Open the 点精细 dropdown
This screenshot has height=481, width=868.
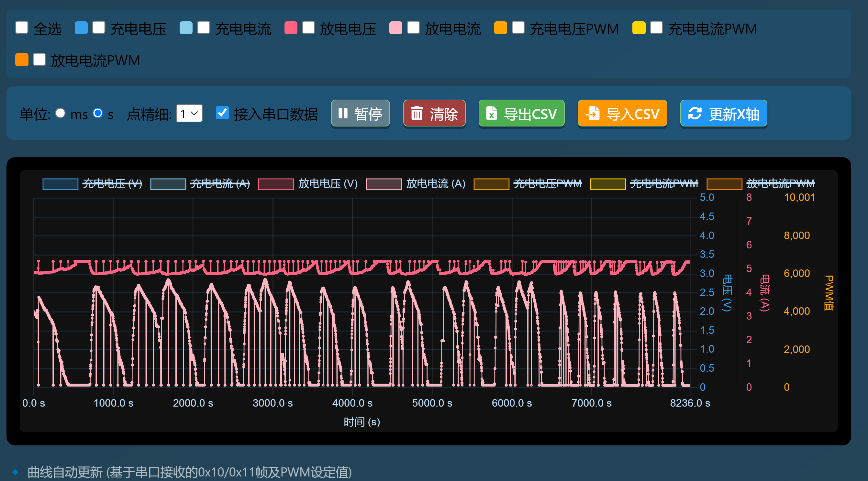(189, 113)
